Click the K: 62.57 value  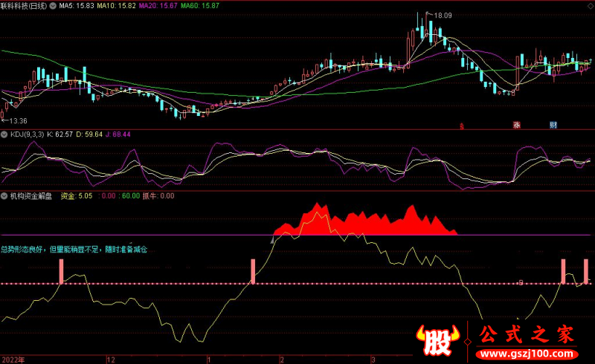click(60, 134)
